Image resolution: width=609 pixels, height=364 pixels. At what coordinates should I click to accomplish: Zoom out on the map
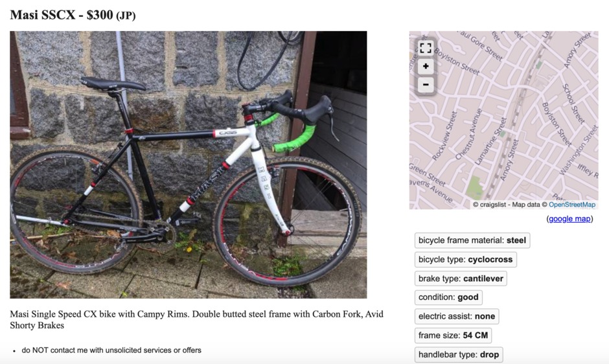point(426,84)
